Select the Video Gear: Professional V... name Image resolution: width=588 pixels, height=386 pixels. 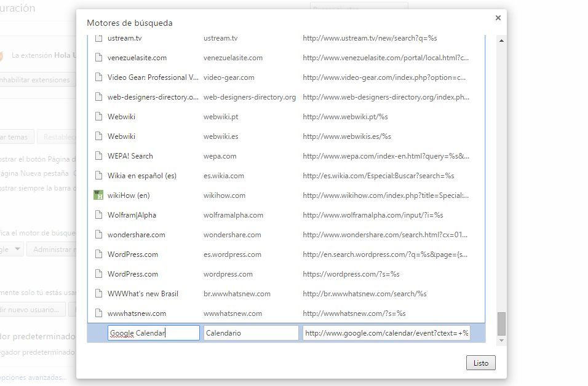click(x=153, y=77)
